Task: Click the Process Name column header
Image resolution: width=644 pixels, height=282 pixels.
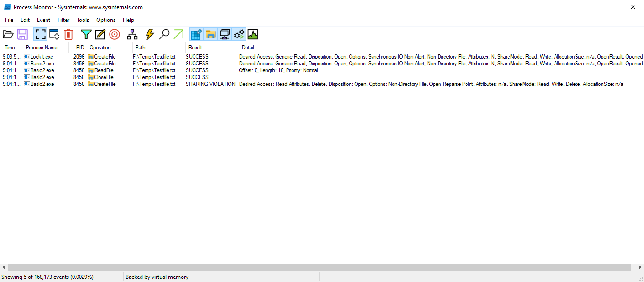Action: click(46, 48)
